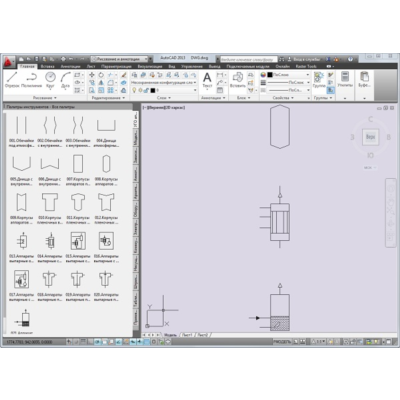
Task: Toggle the layer lightbulb on/off icon
Action: (134, 90)
